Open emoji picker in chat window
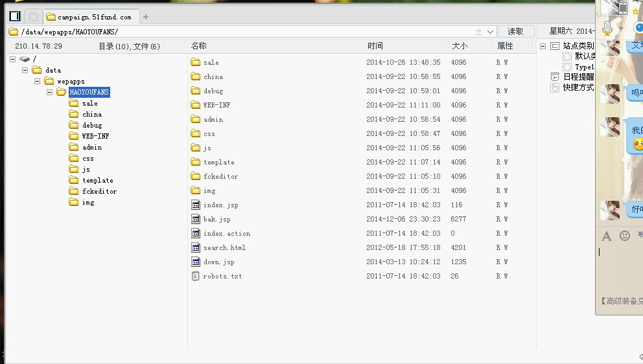Screen dimensions: 643x364 (x=625, y=235)
